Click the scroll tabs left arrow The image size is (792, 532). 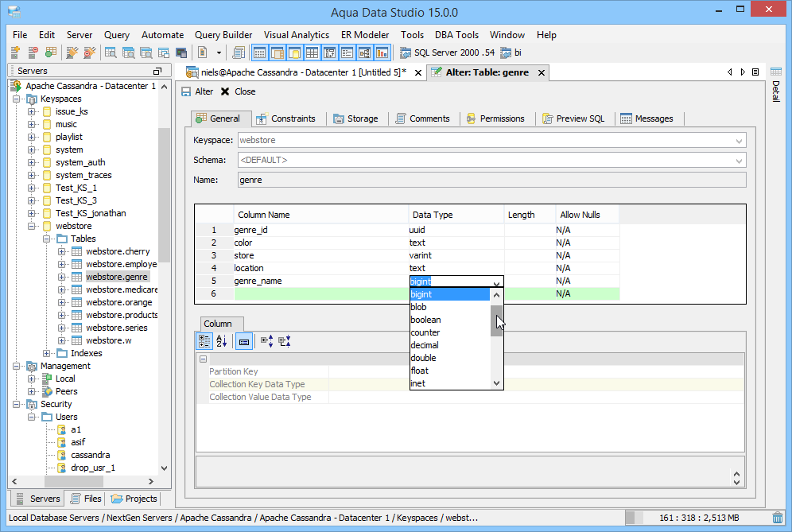(x=729, y=72)
